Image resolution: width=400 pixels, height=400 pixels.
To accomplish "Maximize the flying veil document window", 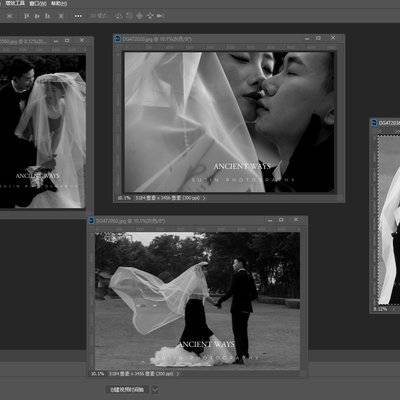I will click(x=281, y=220).
